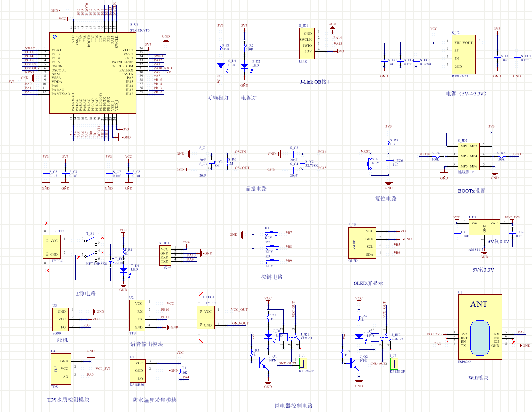The width and height of the screenshot is (532, 412).
Task: Click the S_D2 power LED symbol
Action: click(244, 65)
